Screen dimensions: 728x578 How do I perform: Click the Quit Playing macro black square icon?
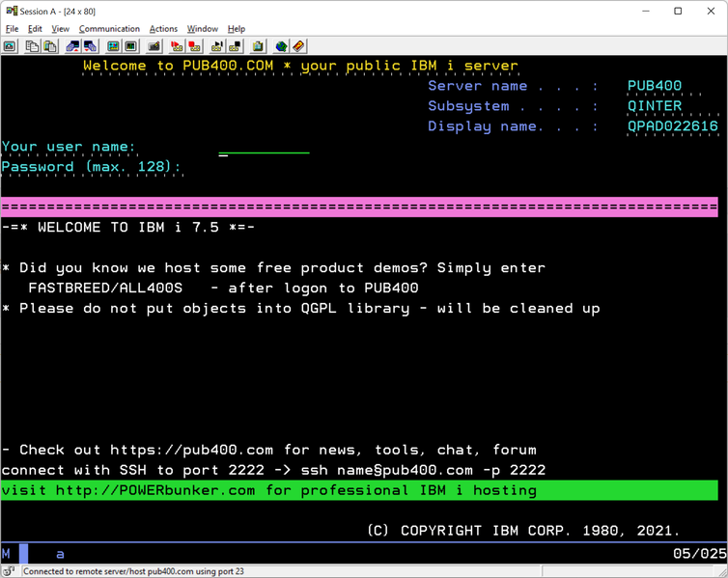point(235,46)
